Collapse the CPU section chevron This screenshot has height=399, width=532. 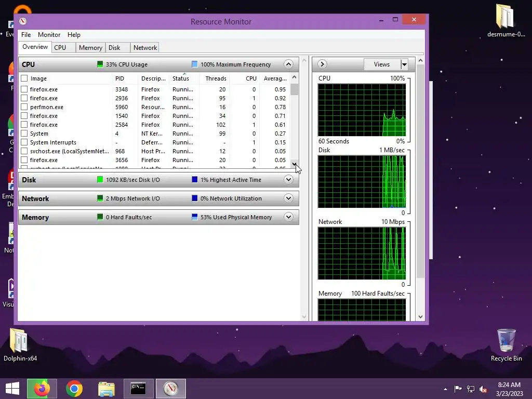pyautogui.click(x=288, y=64)
